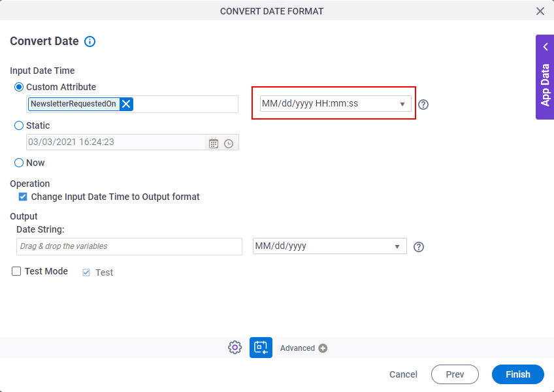
Task: Open the clock time picker
Action: pyautogui.click(x=229, y=143)
